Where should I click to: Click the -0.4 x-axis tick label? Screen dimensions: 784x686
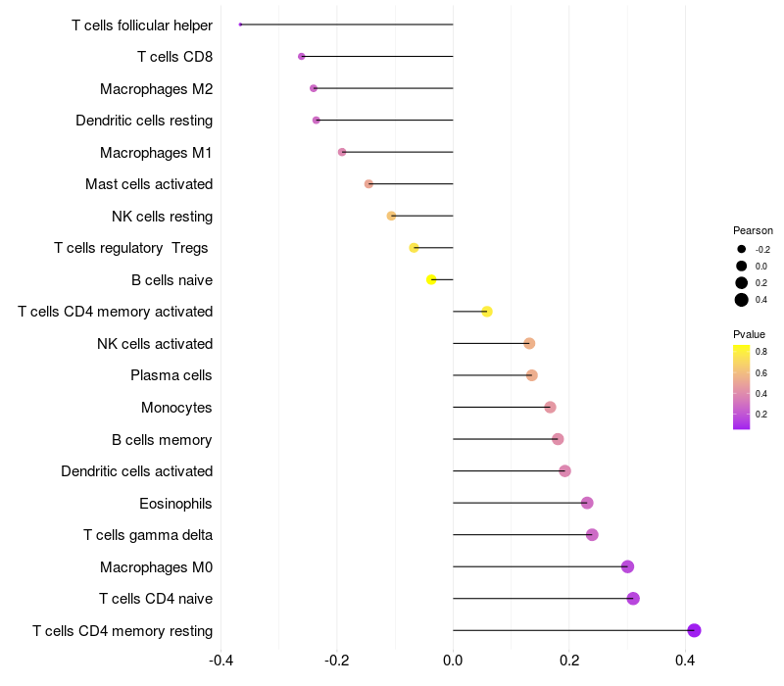tap(221, 660)
